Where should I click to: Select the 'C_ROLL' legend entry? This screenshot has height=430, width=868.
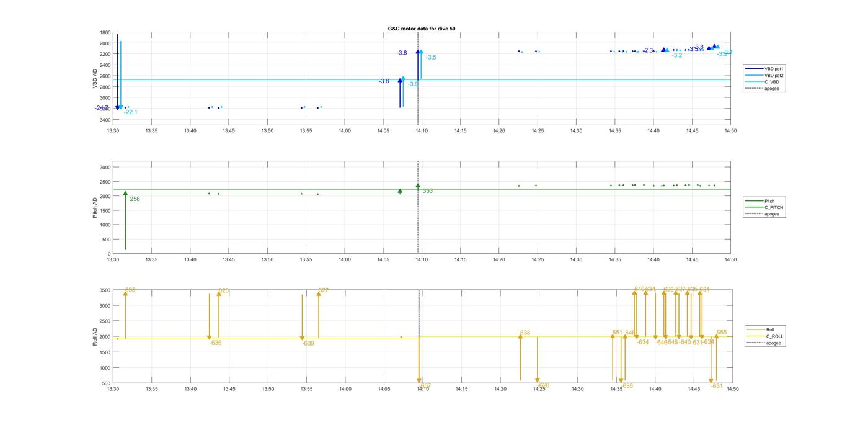(765, 336)
